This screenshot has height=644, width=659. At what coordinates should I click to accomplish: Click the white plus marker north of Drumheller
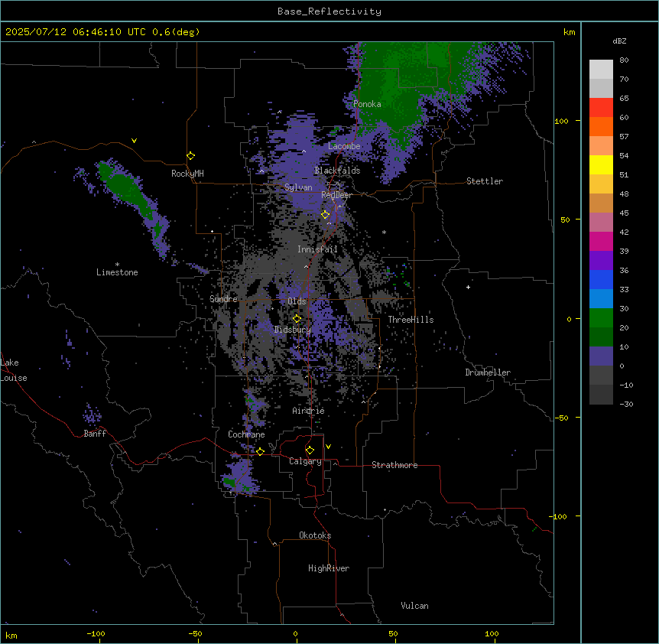468,287
